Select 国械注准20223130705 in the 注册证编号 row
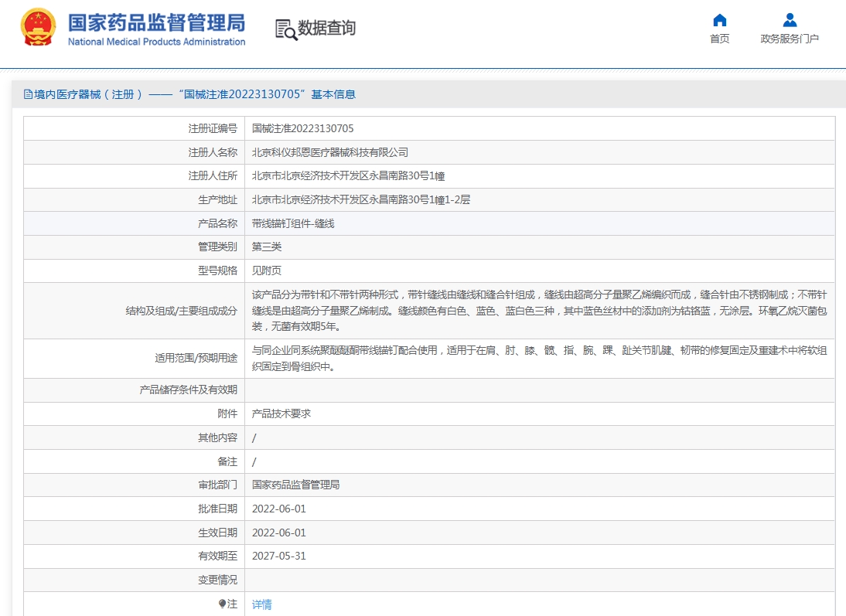 point(302,128)
